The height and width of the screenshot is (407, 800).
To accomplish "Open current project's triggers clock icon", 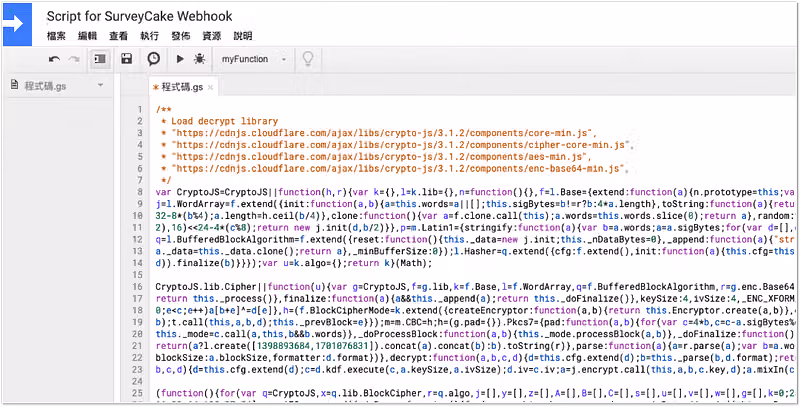I will click(x=154, y=59).
